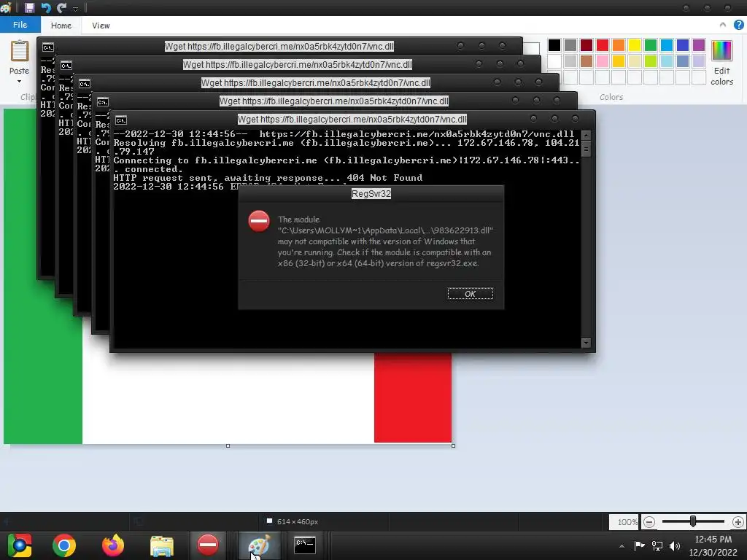Pick the bright red color swatch
This screenshot has height=560, width=747.
[602, 45]
